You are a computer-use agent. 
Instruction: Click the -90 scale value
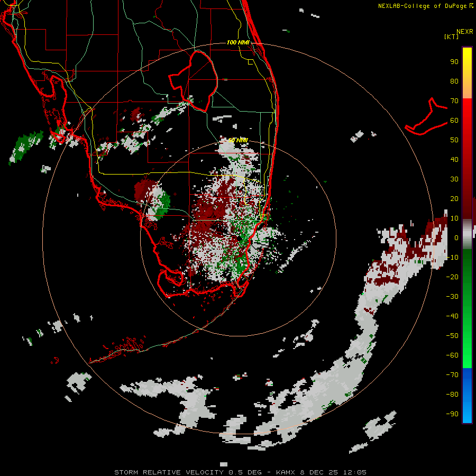click(x=452, y=414)
